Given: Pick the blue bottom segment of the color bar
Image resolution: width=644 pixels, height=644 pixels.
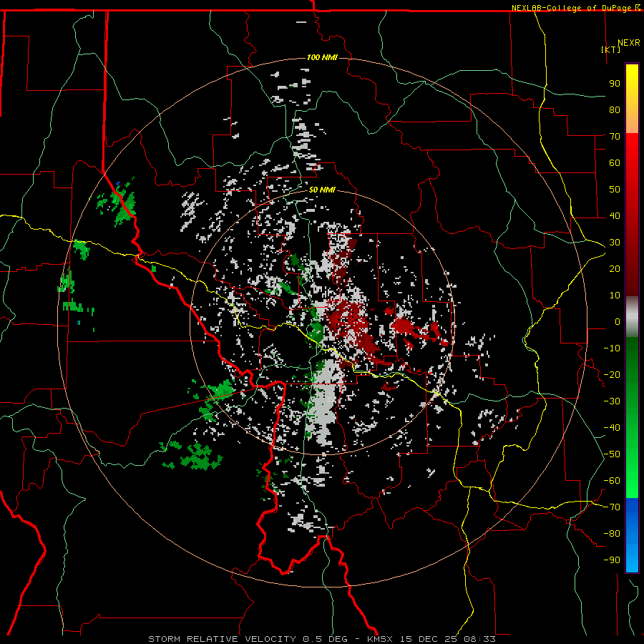Looking at the screenshot, I should [x=632, y=535].
